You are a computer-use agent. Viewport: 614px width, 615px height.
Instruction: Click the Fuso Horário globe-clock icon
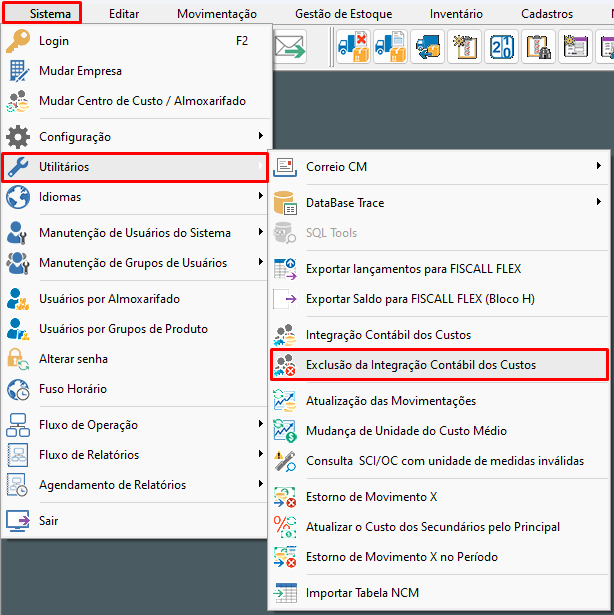[x=18, y=389]
